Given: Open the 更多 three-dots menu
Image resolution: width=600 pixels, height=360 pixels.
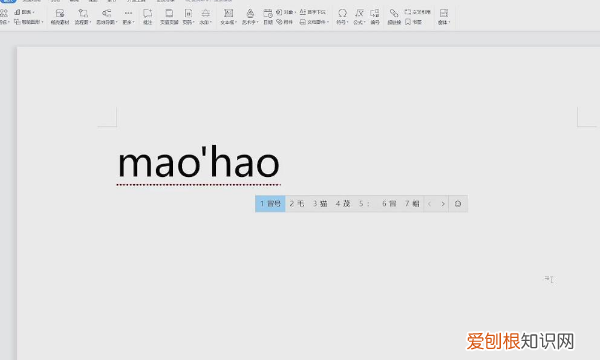Looking at the screenshot, I should [128, 17].
